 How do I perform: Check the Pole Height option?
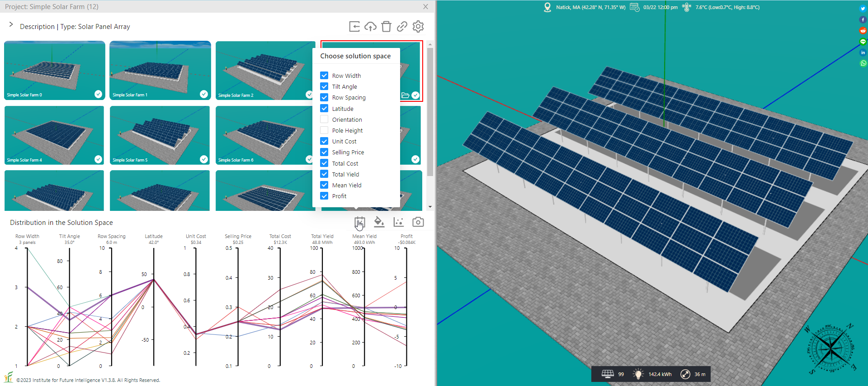324,130
